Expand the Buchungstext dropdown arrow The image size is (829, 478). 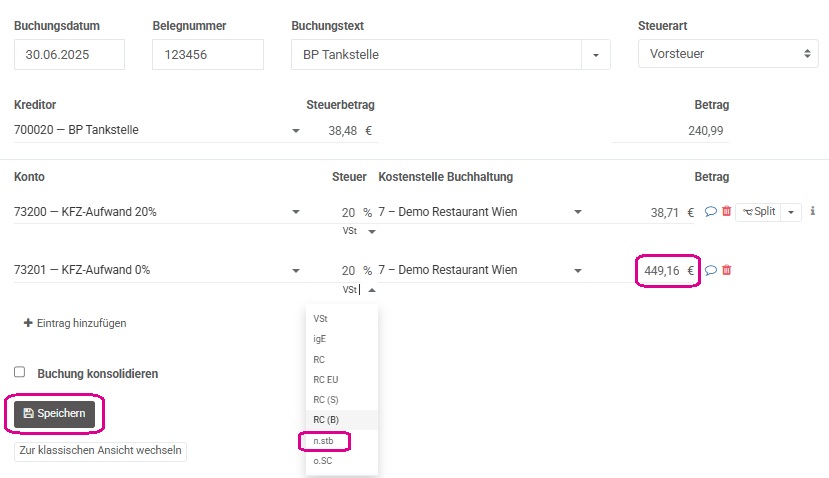pos(596,54)
